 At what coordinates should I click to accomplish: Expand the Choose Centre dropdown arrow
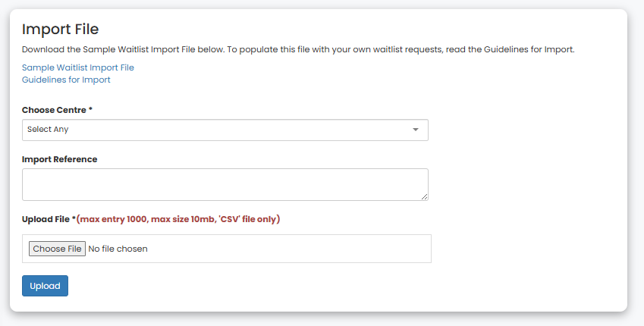[415, 130]
